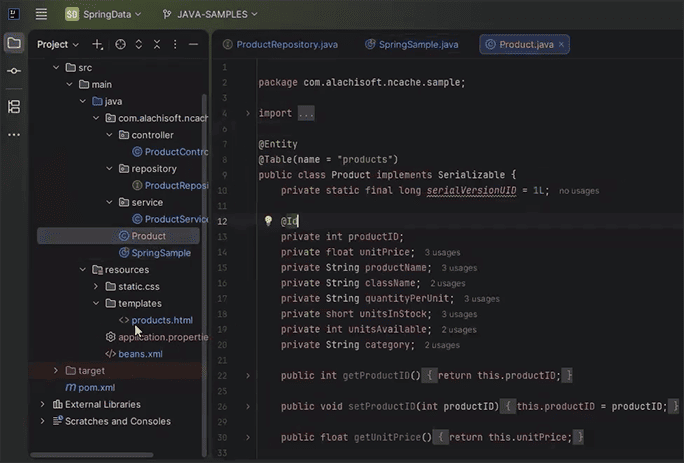Click the Project tool window folder icon
This screenshot has width=684, height=463.
[x=14, y=44]
